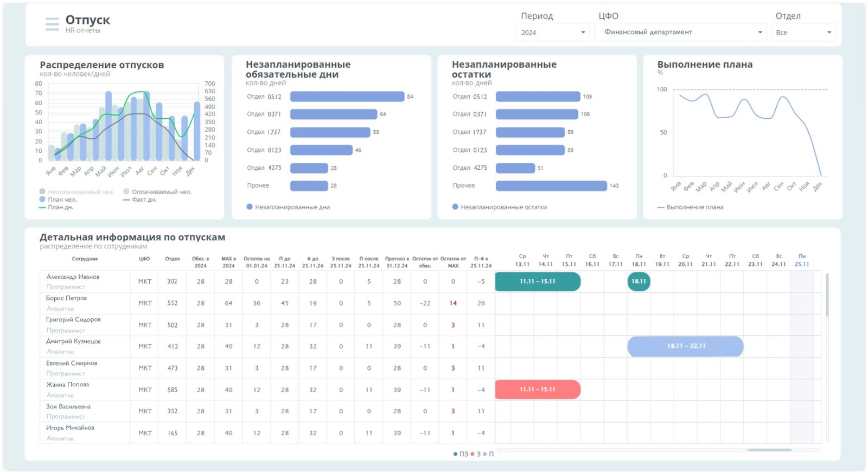
Task: Open the Отдел dropdown showing Все
Action: click(803, 33)
